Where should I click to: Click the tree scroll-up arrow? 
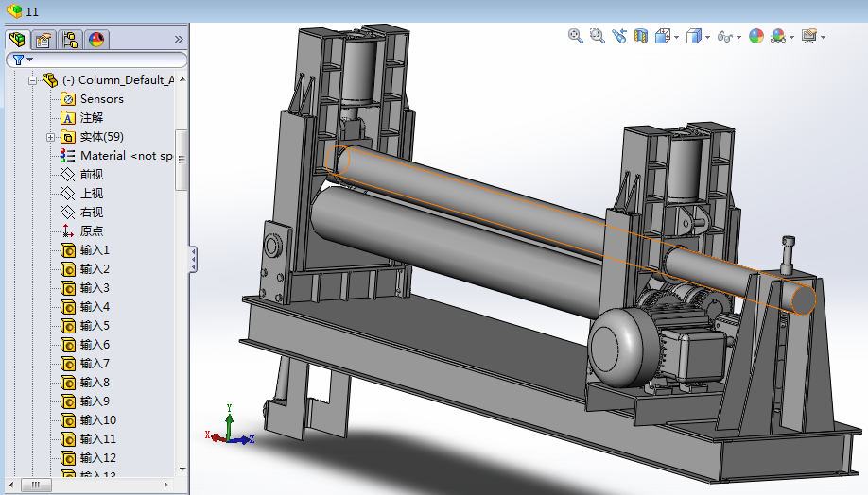(x=182, y=80)
